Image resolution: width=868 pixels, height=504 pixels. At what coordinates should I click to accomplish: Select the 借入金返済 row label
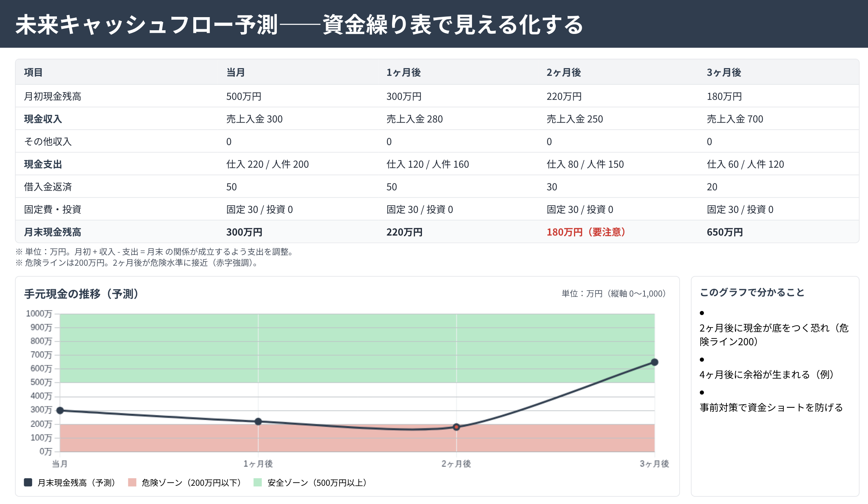coord(48,187)
